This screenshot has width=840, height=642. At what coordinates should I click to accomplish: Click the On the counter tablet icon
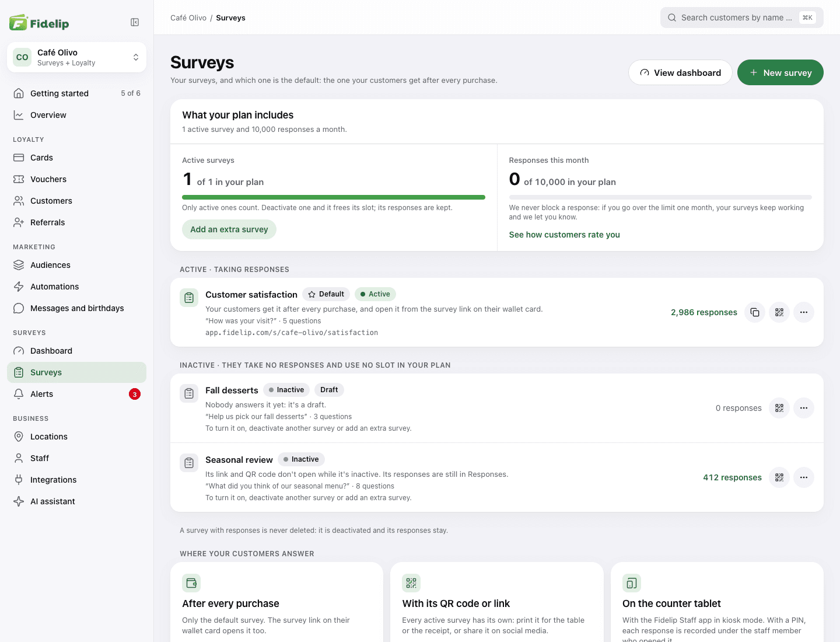coord(632,582)
